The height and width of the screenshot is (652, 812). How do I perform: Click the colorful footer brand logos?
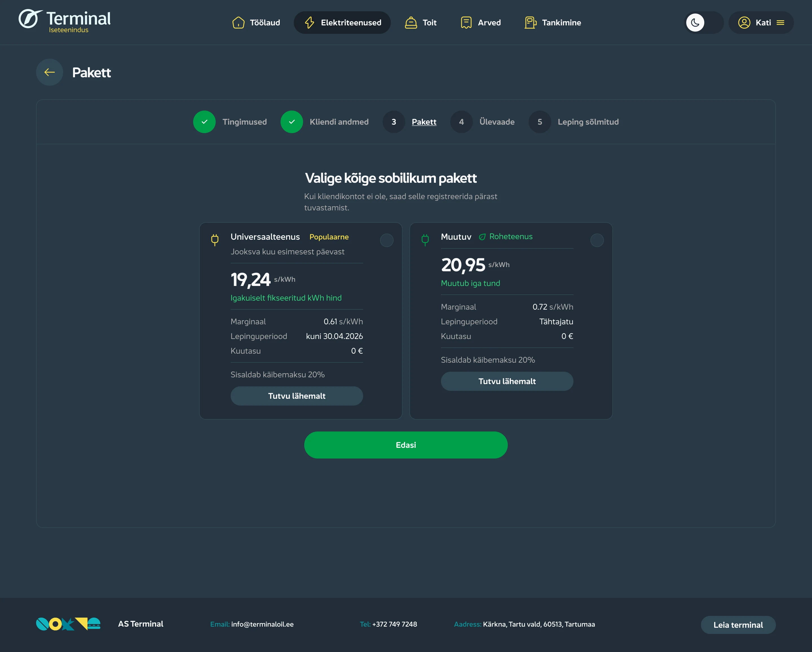tap(68, 624)
